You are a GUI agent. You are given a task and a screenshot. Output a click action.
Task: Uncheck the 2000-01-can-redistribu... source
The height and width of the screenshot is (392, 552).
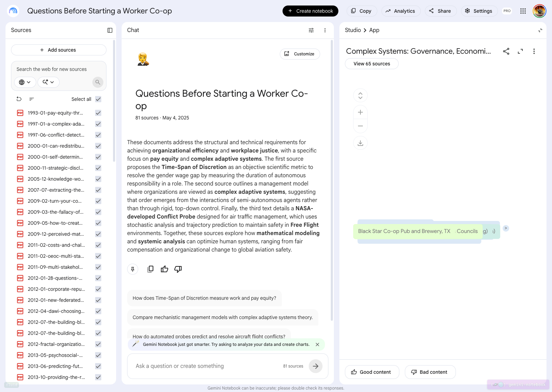coord(98,146)
